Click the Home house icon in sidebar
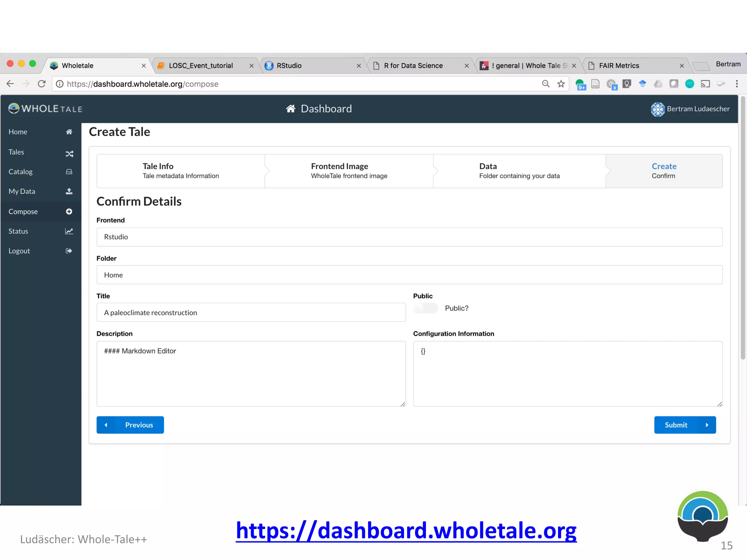Screen dimensions: 747x560 (69, 132)
